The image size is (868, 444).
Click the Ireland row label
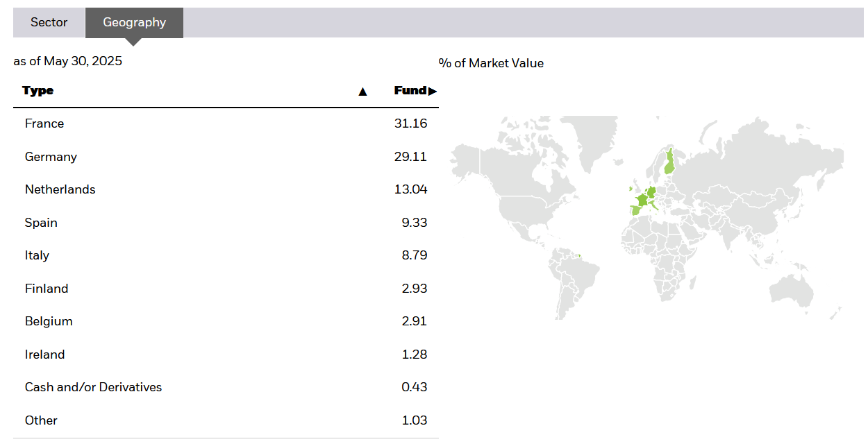pyautogui.click(x=44, y=355)
